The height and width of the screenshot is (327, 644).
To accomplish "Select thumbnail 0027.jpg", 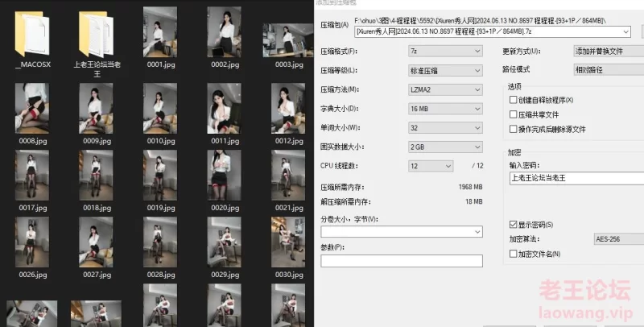I will point(96,242).
